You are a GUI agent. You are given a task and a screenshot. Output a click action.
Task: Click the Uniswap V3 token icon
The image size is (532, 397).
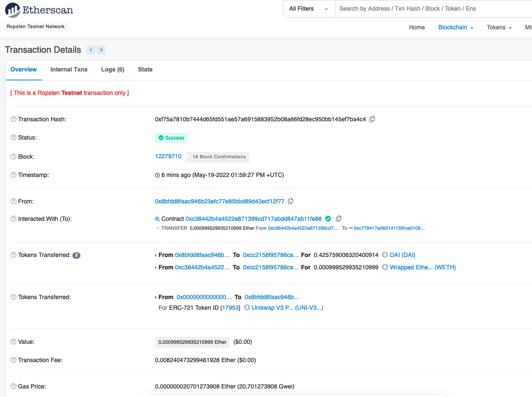[x=247, y=308]
